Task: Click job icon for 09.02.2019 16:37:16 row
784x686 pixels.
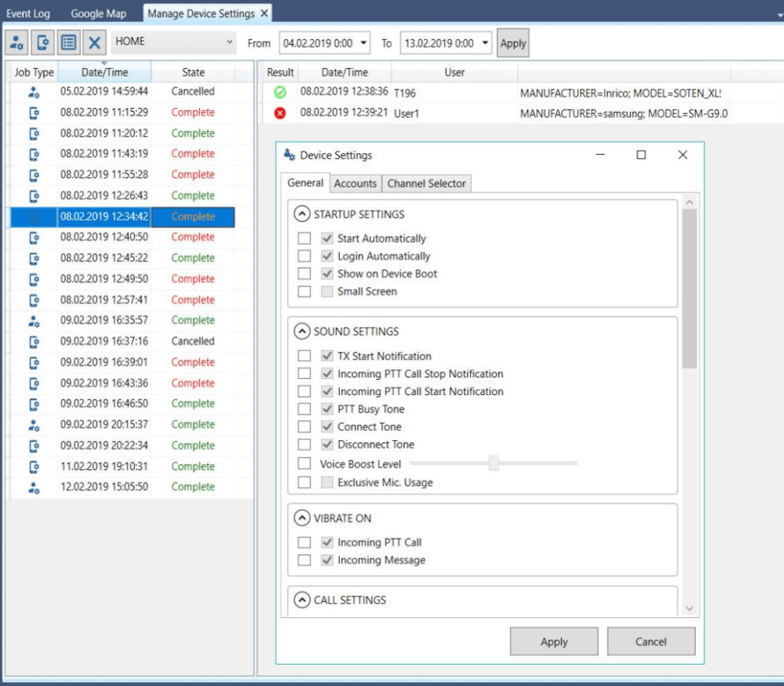Action: coord(34,342)
